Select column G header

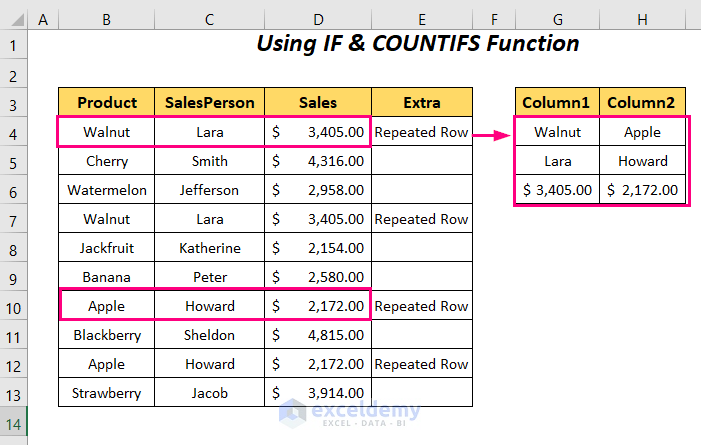point(557,18)
